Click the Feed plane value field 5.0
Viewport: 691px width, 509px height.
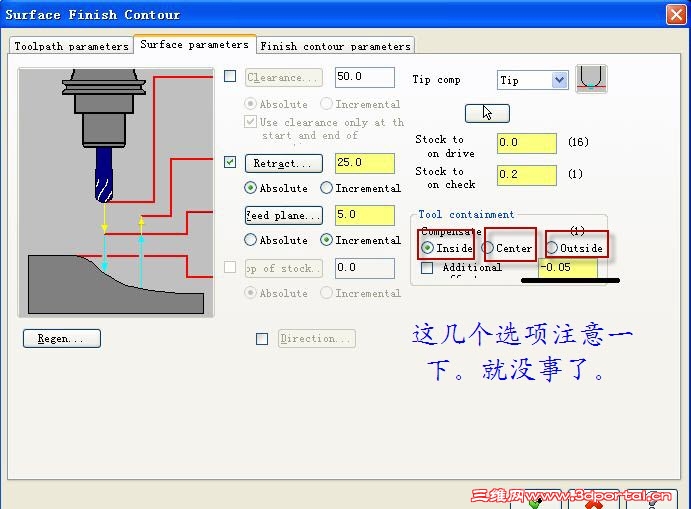[364, 215]
